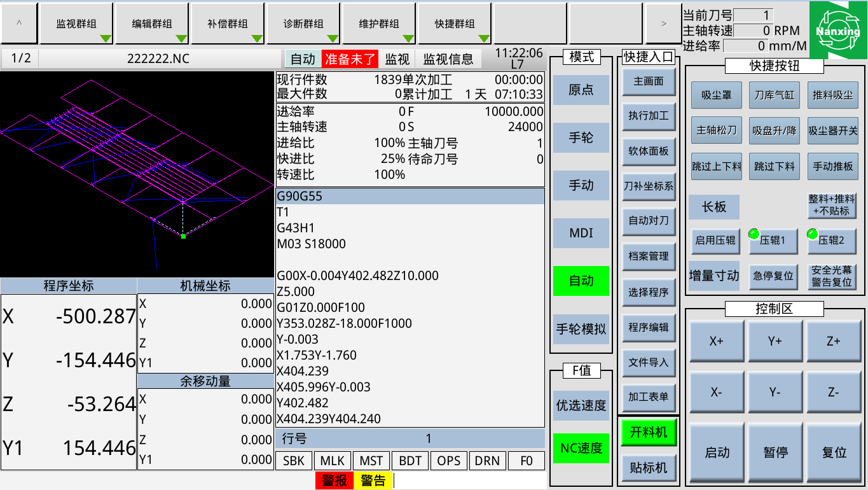Jog axis with Z- button
Image resolution: width=868 pixels, height=490 pixels.
[x=834, y=392]
